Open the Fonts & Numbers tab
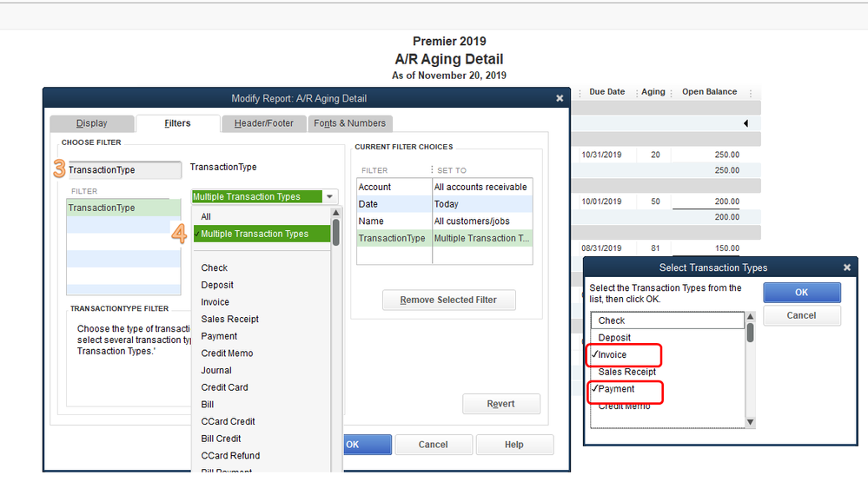The width and height of the screenshot is (868, 482). (350, 123)
